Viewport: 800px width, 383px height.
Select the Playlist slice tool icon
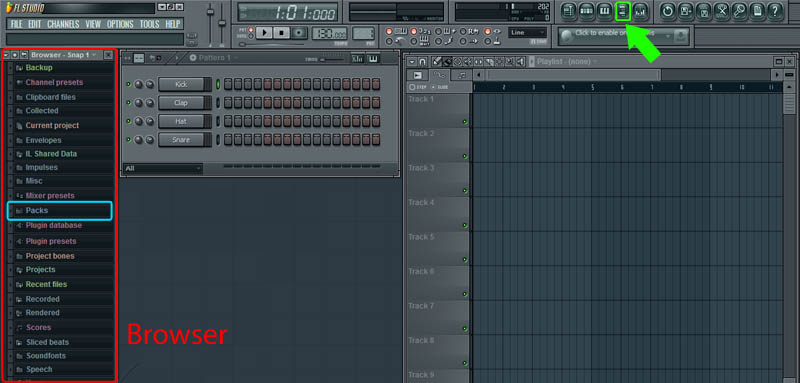point(489,62)
